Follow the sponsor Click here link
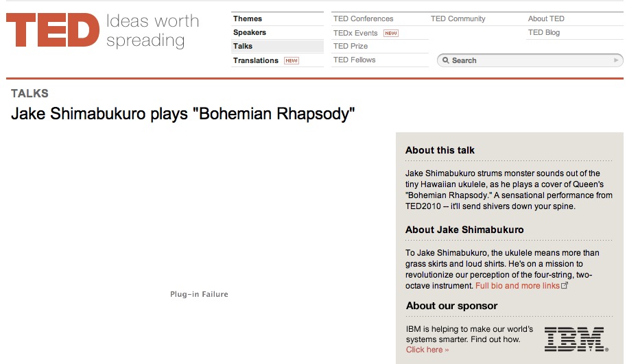The width and height of the screenshot is (638, 364). 427,350
